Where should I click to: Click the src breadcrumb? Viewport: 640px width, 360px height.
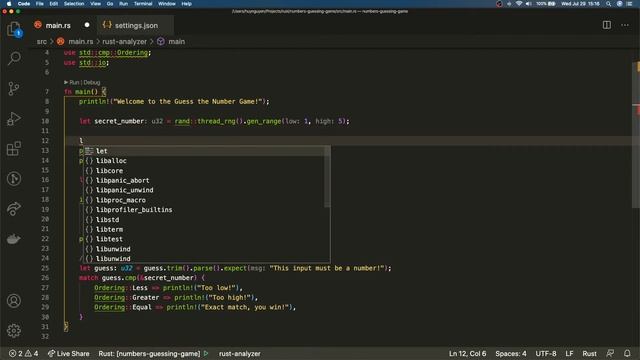42,42
